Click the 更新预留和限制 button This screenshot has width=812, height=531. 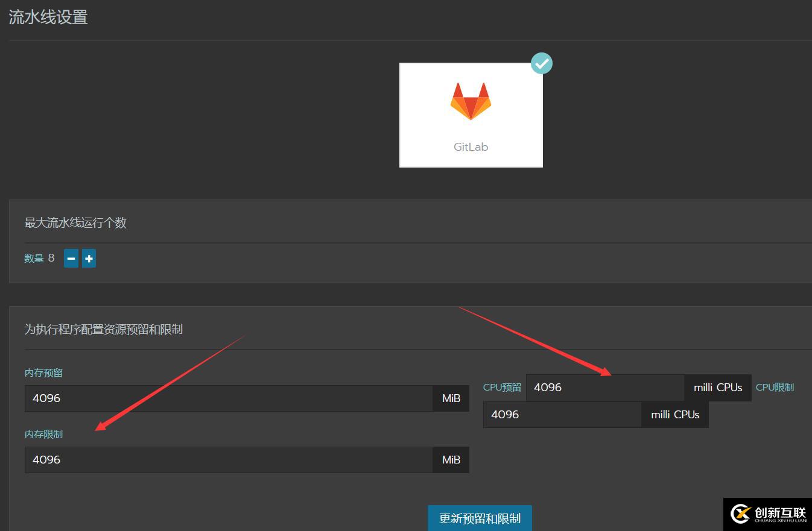pyautogui.click(x=480, y=518)
